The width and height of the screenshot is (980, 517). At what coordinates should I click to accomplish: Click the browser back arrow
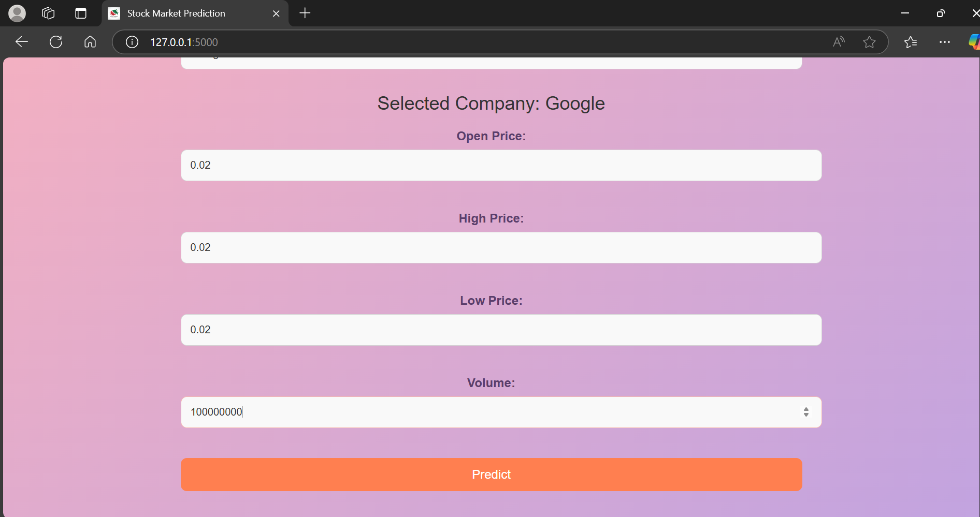point(21,42)
